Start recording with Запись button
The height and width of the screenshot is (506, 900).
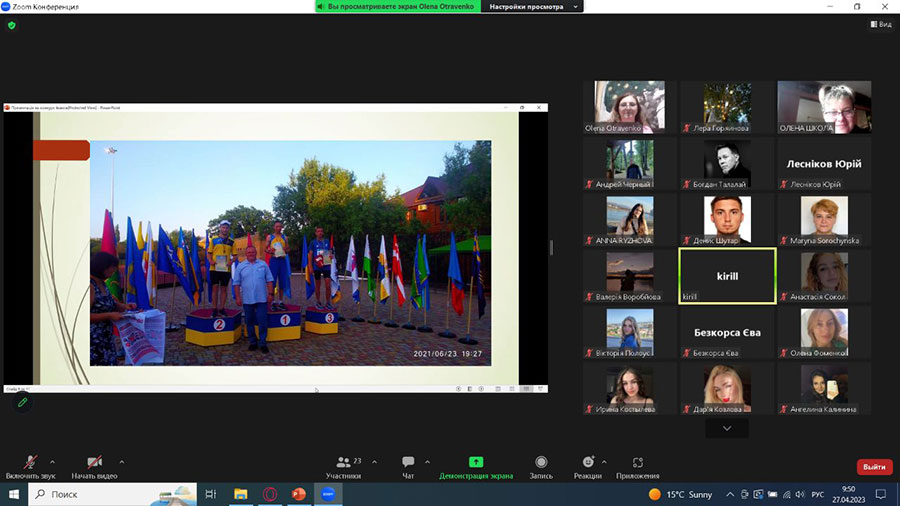point(541,465)
